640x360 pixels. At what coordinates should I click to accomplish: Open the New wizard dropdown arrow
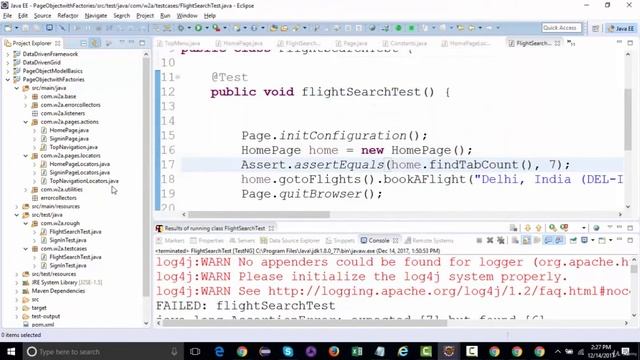coord(16,28)
